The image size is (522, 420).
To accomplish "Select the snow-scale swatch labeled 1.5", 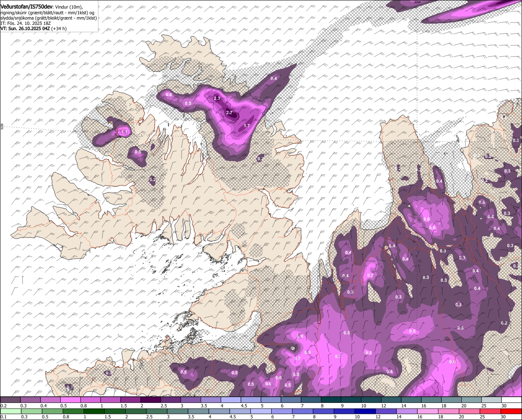I will click(x=130, y=400).
